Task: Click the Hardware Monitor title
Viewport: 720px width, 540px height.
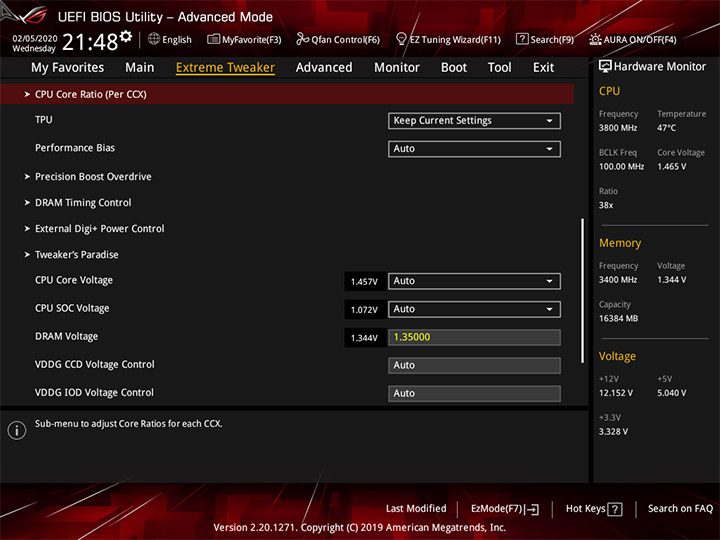Action: click(659, 67)
